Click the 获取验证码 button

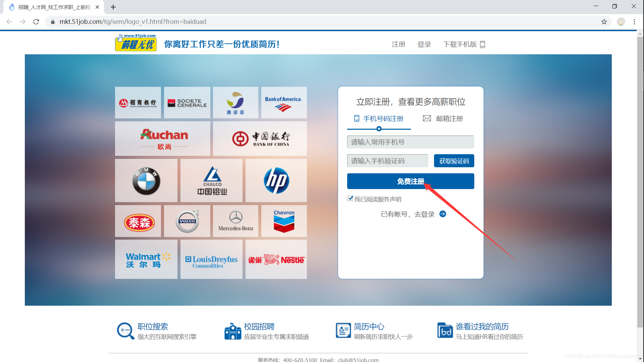[454, 161]
